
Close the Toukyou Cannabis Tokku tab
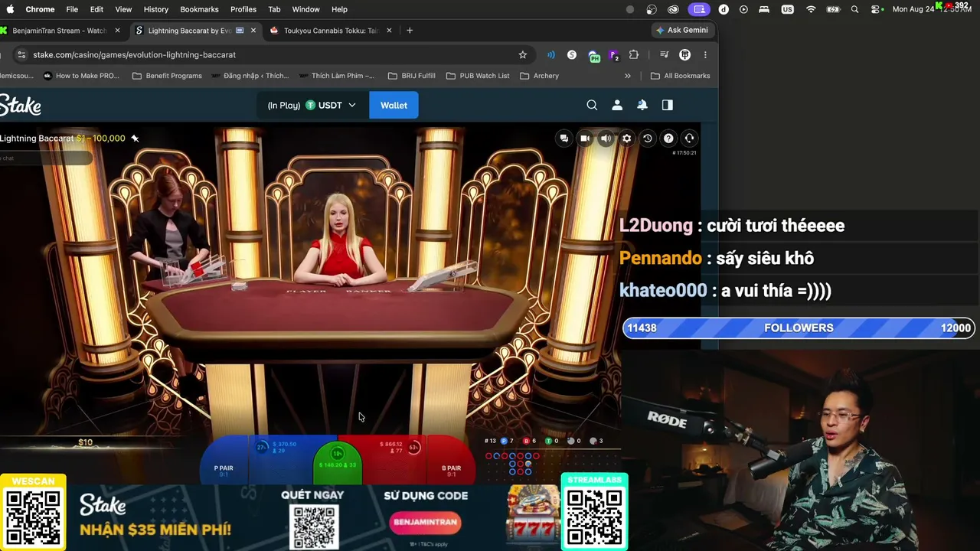click(x=389, y=31)
